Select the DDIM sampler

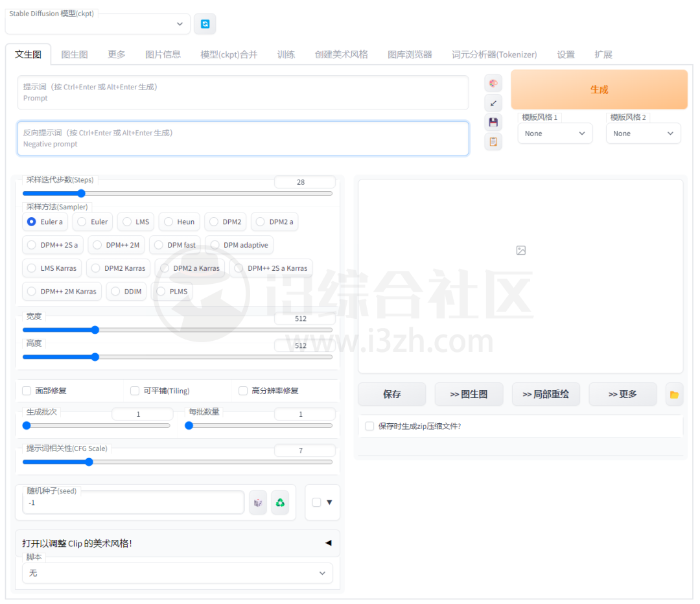pyautogui.click(x=126, y=292)
